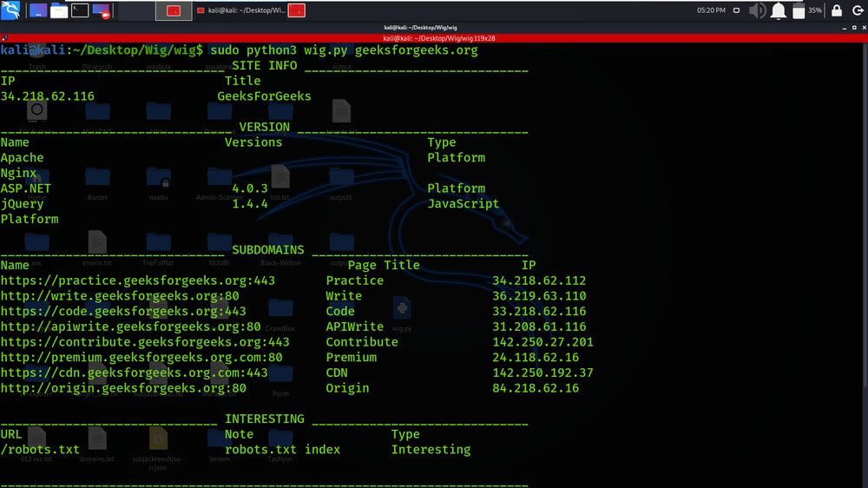Open the Kali dragon applications menu
Viewport: 868px width, 488px height.
click(x=10, y=10)
